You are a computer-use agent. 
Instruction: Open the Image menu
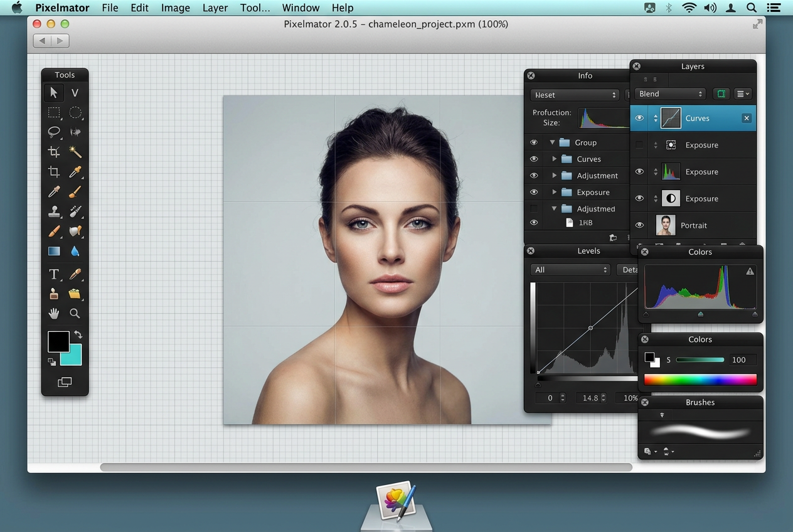(x=176, y=8)
